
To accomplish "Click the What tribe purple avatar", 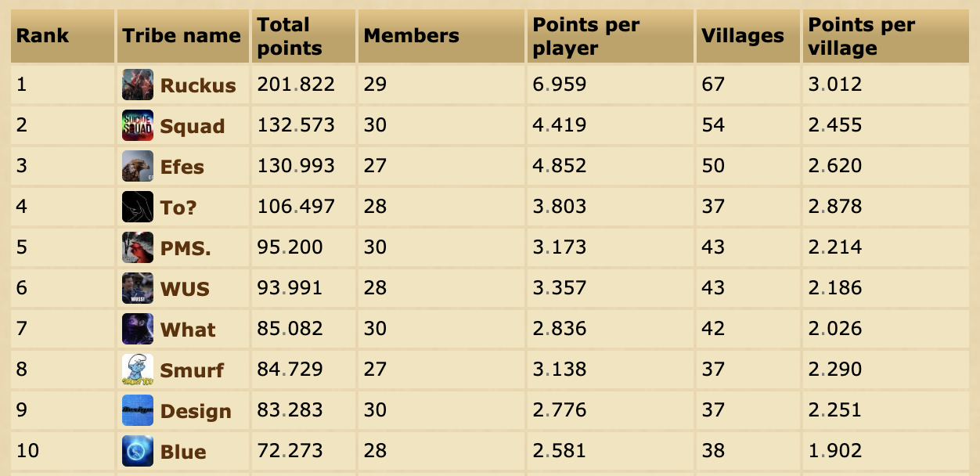I will (x=138, y=329).
